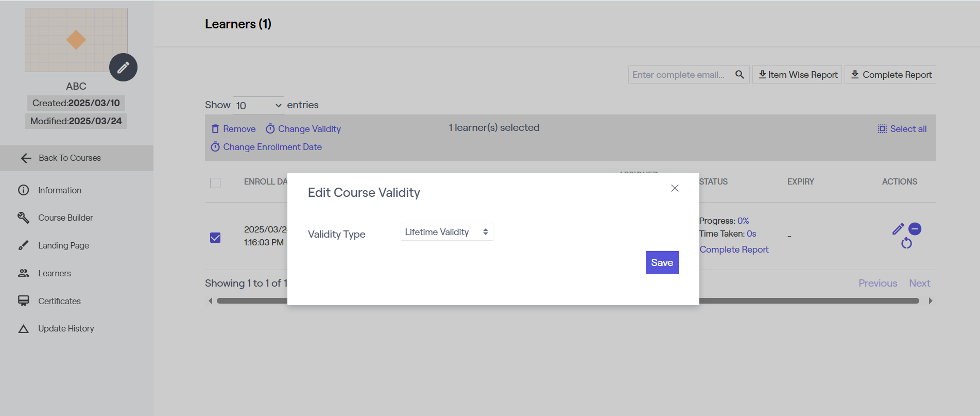Viewport: 980px width, 416px height.
Task: Click the reset progress circular arrow icon
Action: tap(906, 243)
